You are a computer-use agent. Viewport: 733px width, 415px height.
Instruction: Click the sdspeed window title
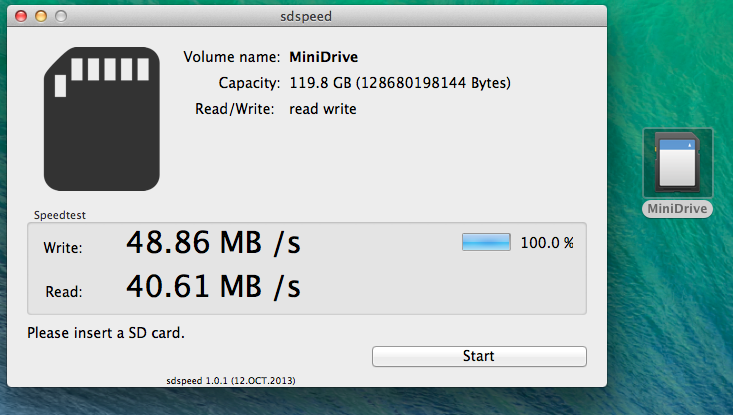tap(306, 16)
